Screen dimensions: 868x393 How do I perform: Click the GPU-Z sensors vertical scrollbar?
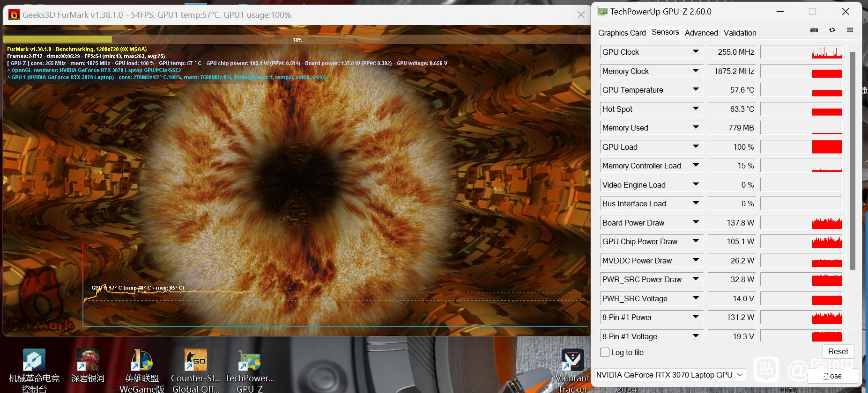coord(853,160)
